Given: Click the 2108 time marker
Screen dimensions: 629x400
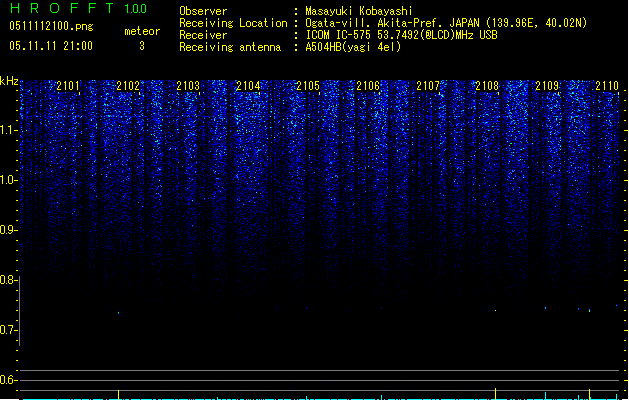Looking at the screenshot, I should [487, 86].
